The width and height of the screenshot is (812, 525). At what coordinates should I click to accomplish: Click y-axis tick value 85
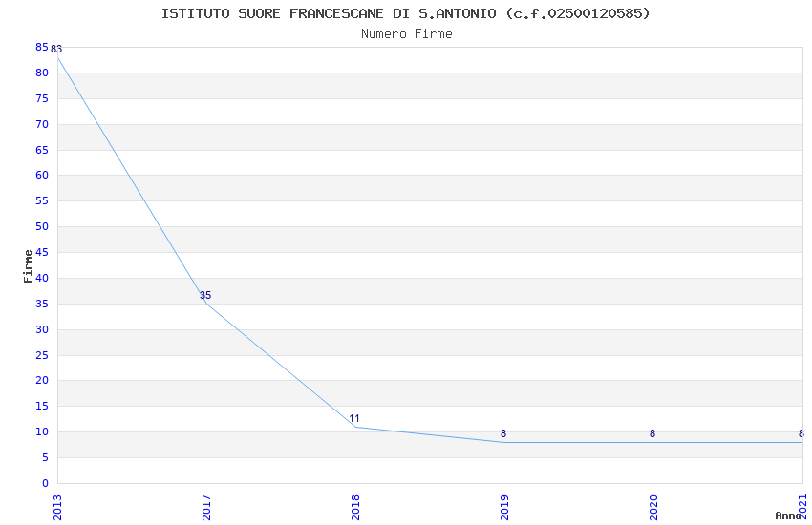click(42, 47)
